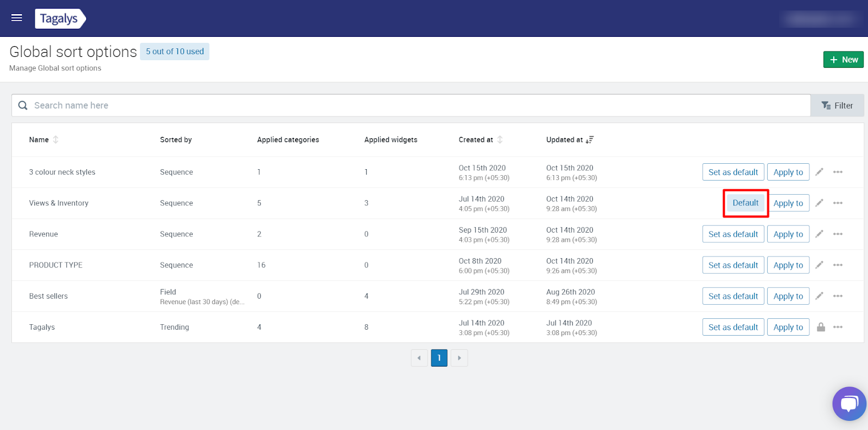Click the search magnifier icon

point(23,105)
